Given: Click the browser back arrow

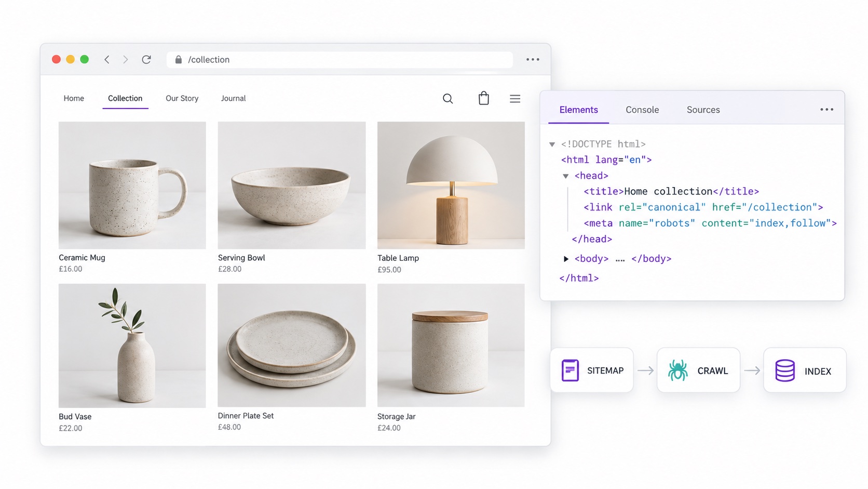Looking at the screenshot, I should pos(107,59).
